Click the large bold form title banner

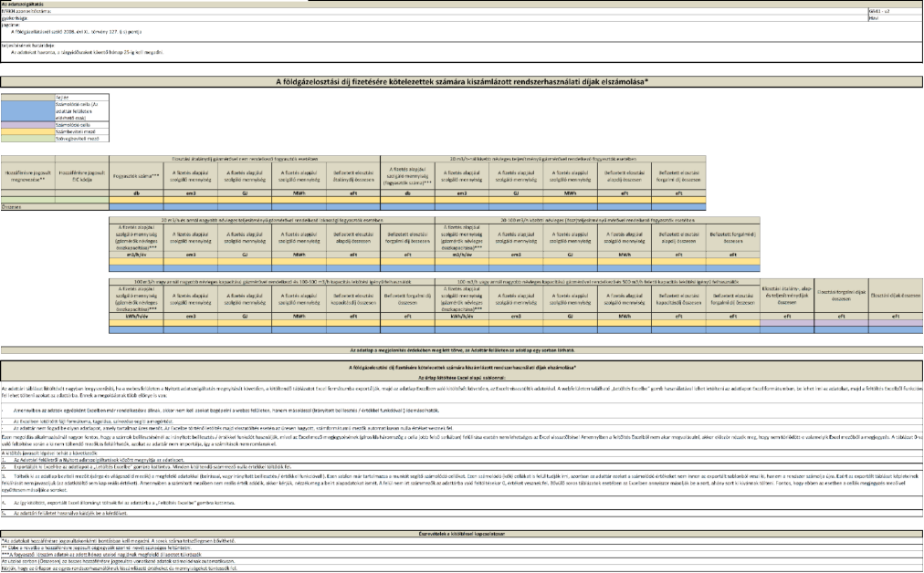pyautogui.click(x=461, y=82)
